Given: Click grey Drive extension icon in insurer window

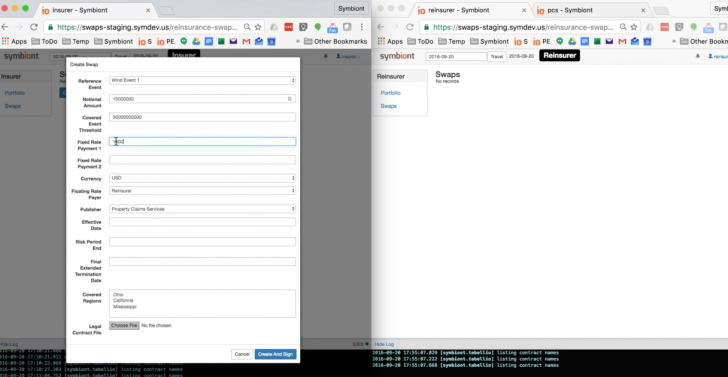Looking at the screenshot, I should (x=274, y=27).
